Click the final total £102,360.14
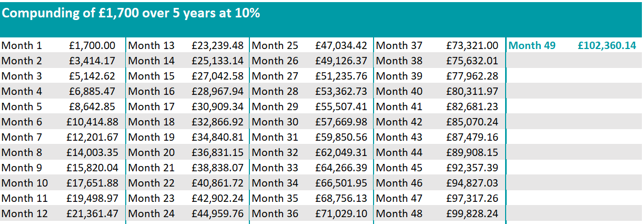The height and width of the screenshot is (224, 644). (x=607, y=45)
